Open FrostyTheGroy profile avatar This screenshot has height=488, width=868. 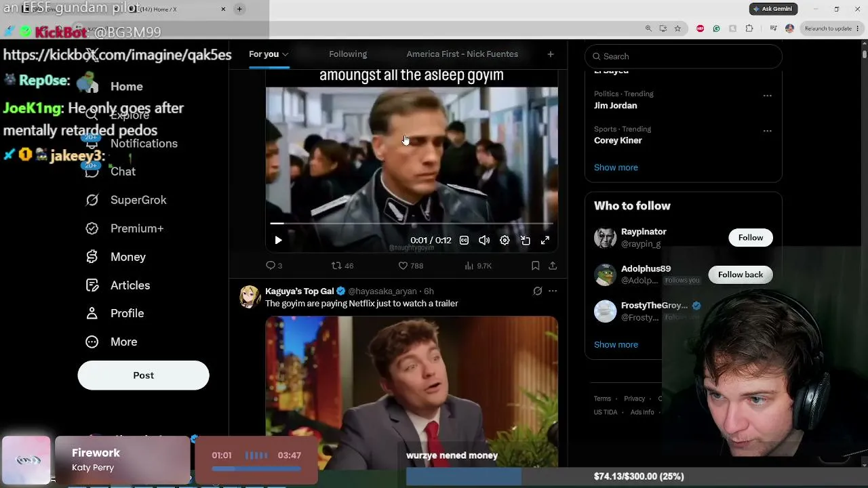click(x=605, y=311)
